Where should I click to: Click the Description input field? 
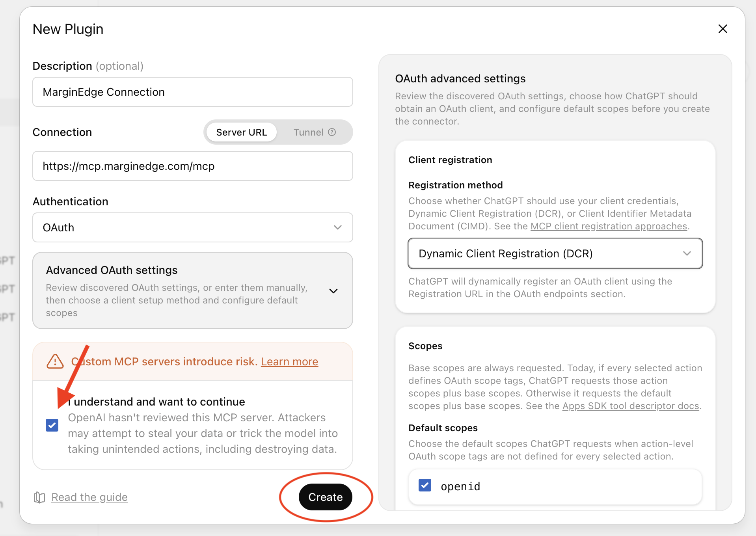(x=193, y=92)
